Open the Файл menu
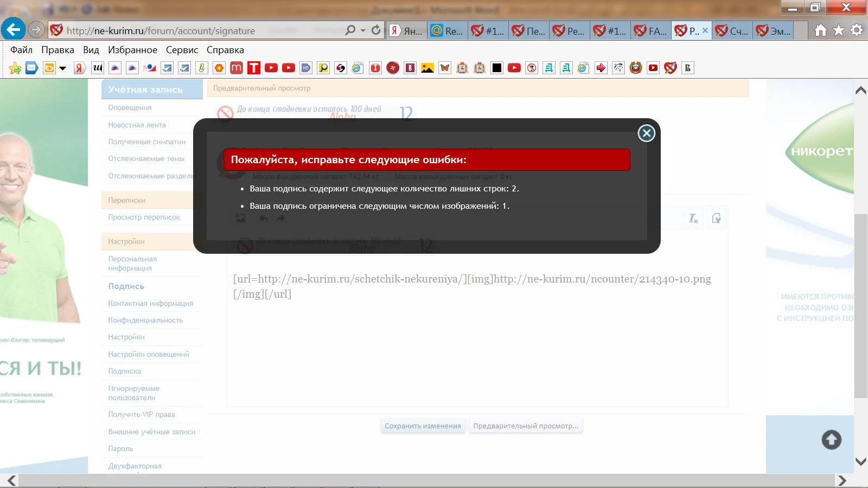 tap(21, 50)
